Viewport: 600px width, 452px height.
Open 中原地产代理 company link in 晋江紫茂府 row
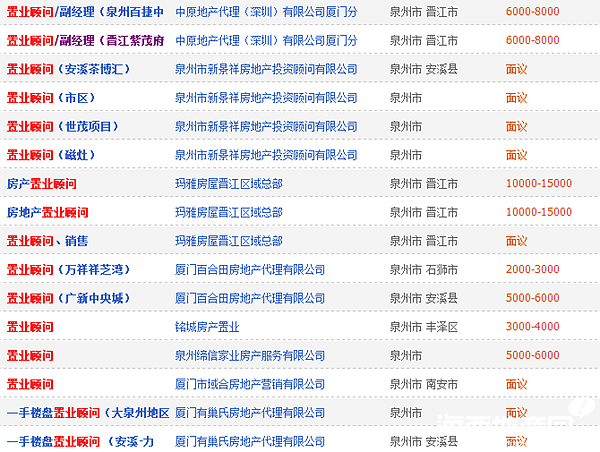(266, 41)
